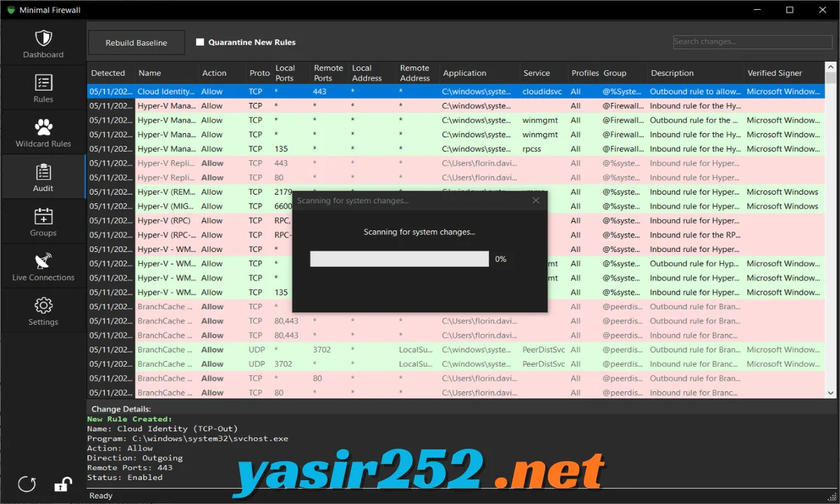The image size is (840, 504).
Task: Select the Hyper-V (REM... rule name
Action: point(167,192)
